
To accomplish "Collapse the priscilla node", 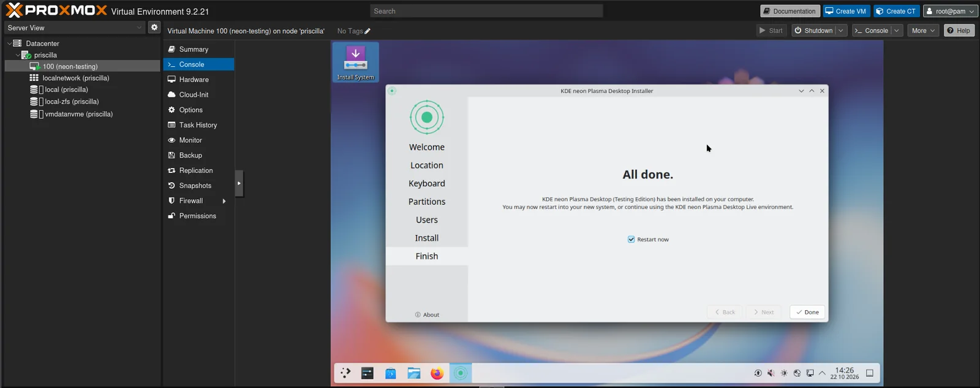I will (18, 55).
